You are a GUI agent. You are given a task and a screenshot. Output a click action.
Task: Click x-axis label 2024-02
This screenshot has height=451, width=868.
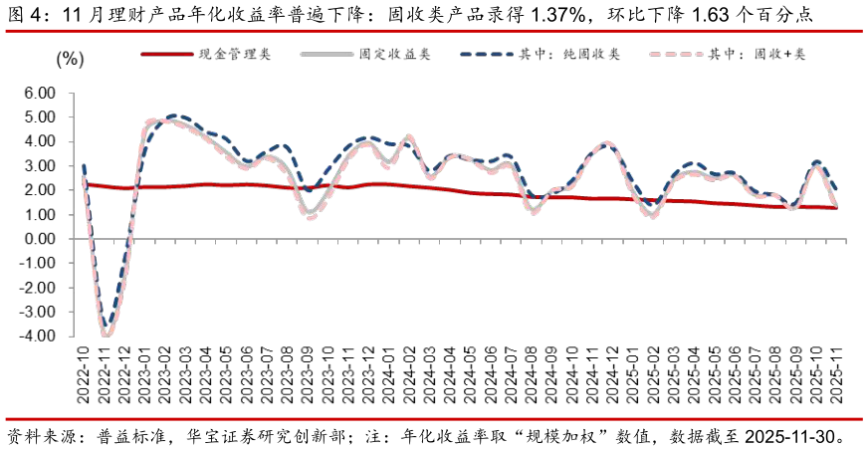(410, 375)
